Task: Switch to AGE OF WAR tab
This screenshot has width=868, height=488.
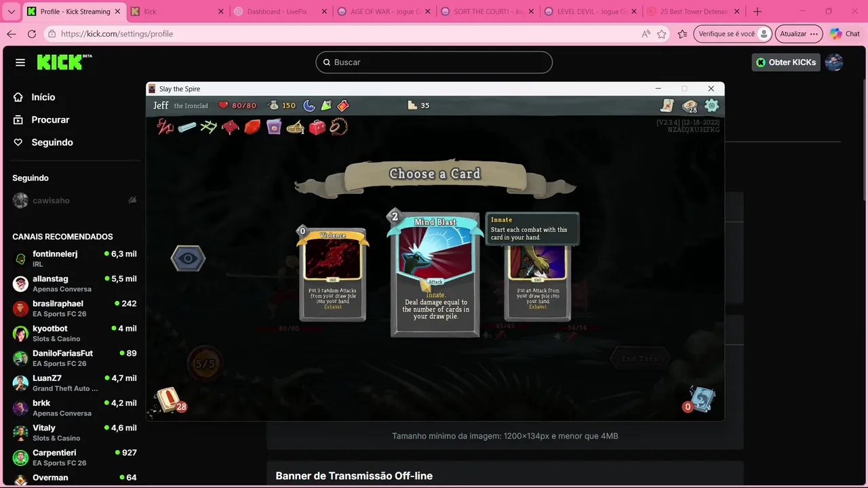Action: (383, 12)
